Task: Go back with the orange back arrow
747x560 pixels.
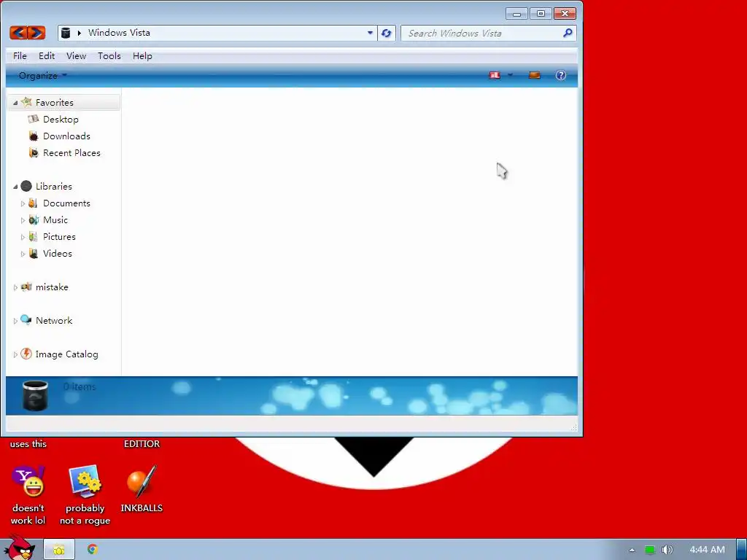Action: coord(18,33)
